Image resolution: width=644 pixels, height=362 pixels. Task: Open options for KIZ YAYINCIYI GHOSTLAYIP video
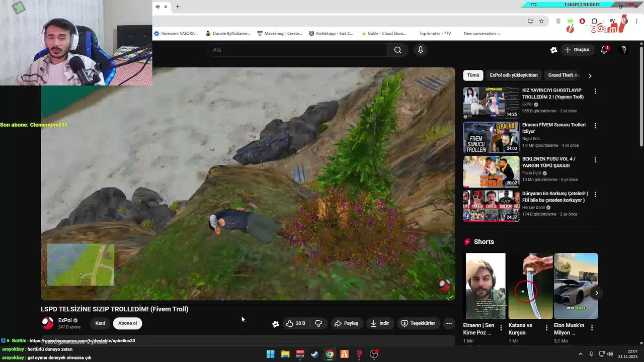595,92
